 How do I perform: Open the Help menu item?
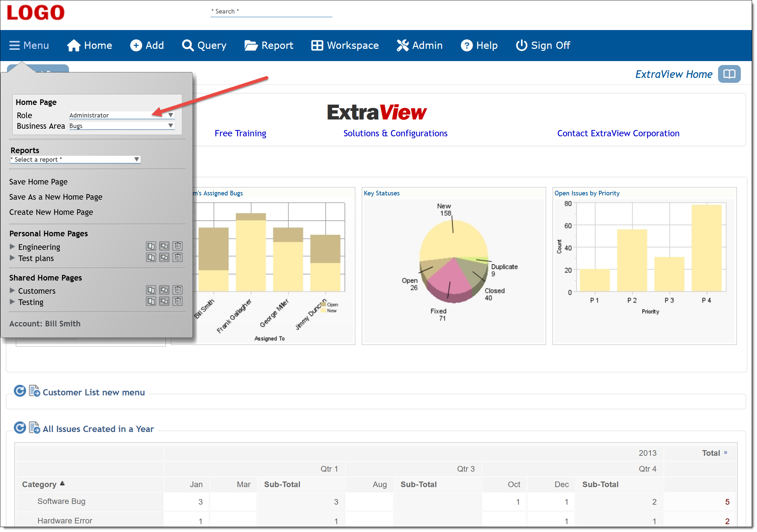tap(479, 45)
